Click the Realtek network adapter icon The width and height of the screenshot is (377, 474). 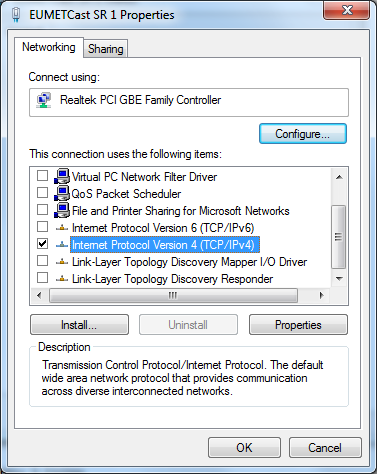point(44,100)
